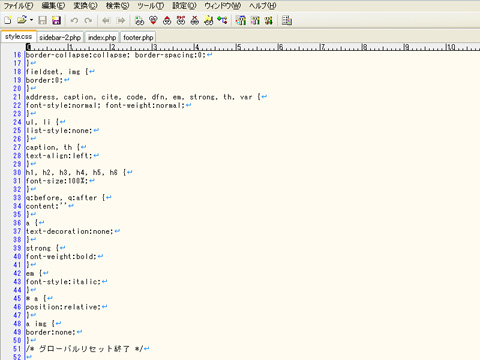The width and height of the screenshot is (480, 360).
Task: Click the line 'ul, li {'
Action: [x=43, y=122]
